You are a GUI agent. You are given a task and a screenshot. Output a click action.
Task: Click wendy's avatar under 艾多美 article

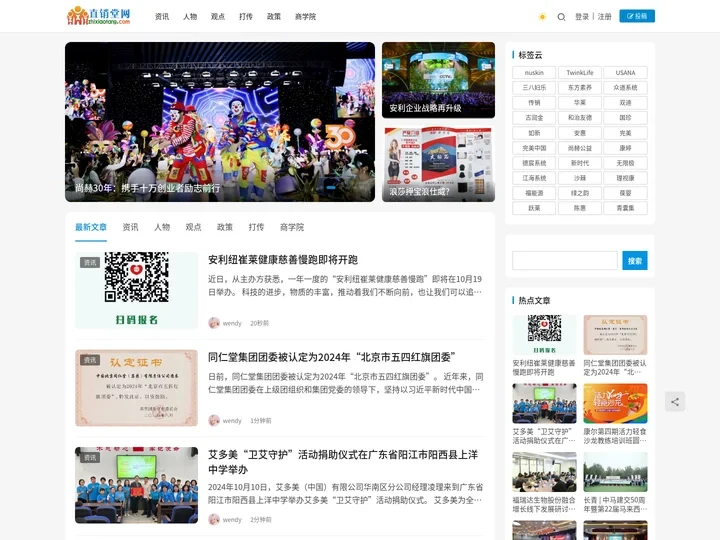214,520
